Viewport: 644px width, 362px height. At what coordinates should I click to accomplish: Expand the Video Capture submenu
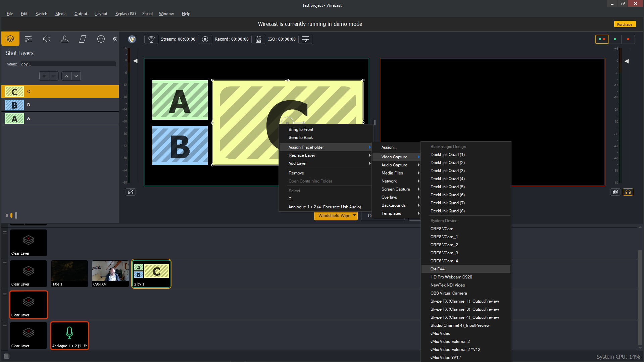click(396, 157)
